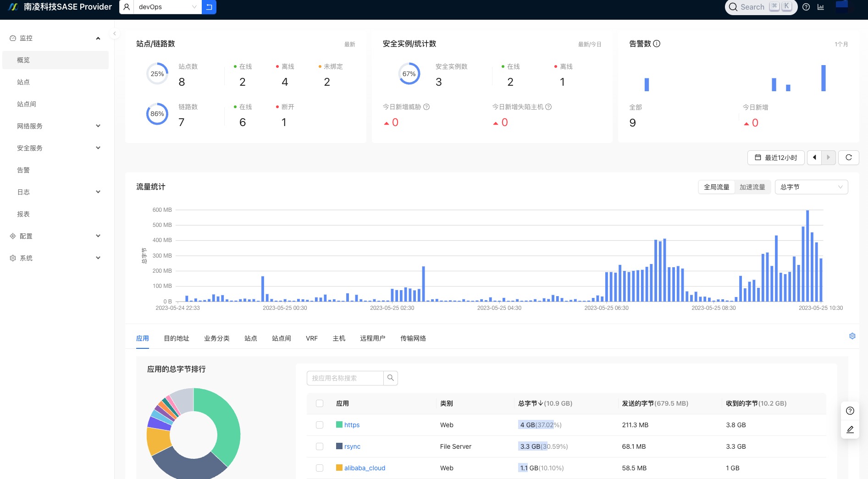Expand 日志 sidebar submenu

(98, 192)
